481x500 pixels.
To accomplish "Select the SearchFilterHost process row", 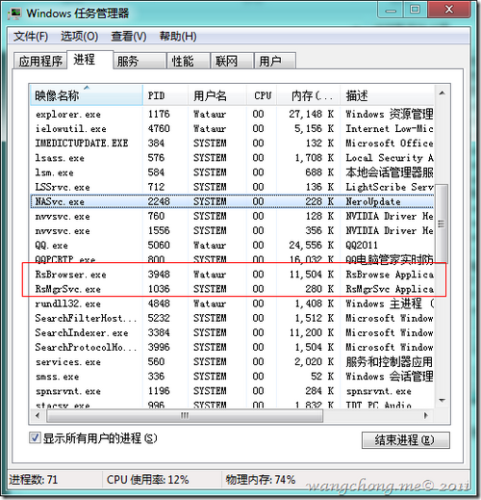I will pos(232,318).
